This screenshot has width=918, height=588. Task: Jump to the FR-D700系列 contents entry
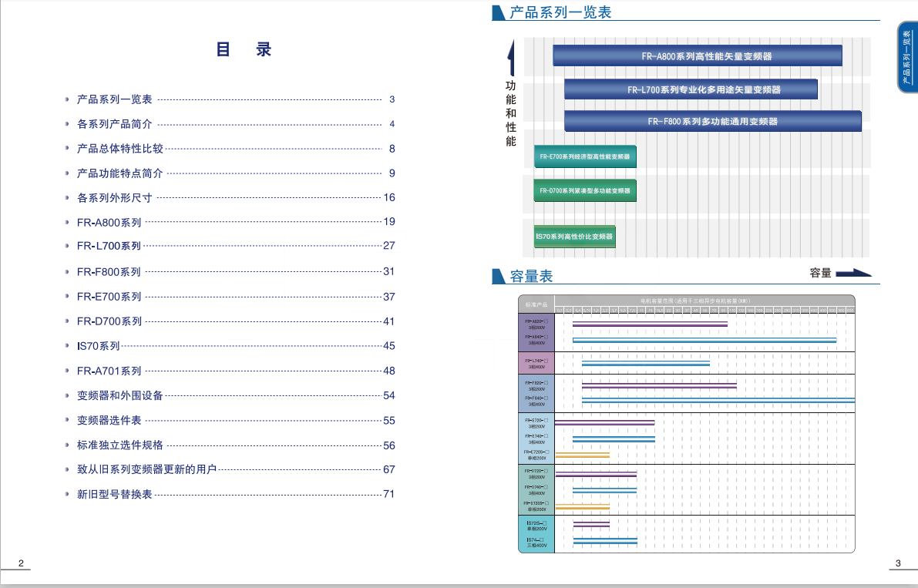click(x=230, y=321)
